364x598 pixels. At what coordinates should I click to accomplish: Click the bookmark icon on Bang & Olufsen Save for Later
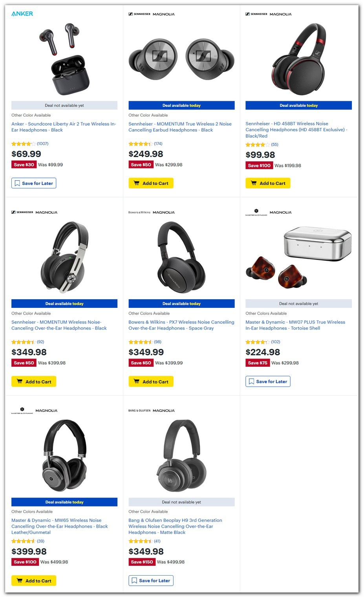click(x=134, y=580)
